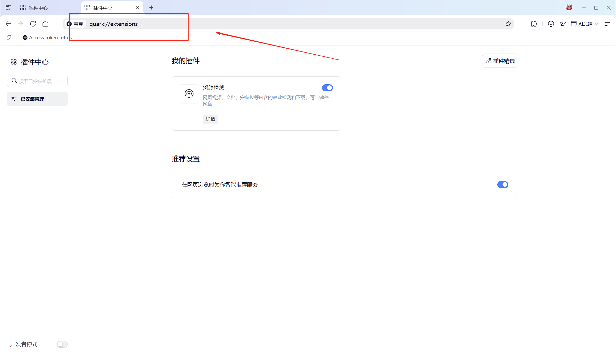Open the downloads icon

[551, 24]
